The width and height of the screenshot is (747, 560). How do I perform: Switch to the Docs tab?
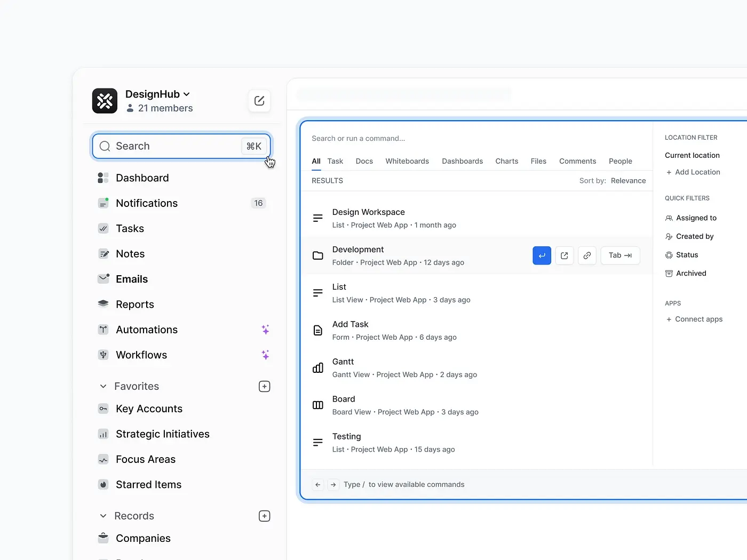[364, 161]
